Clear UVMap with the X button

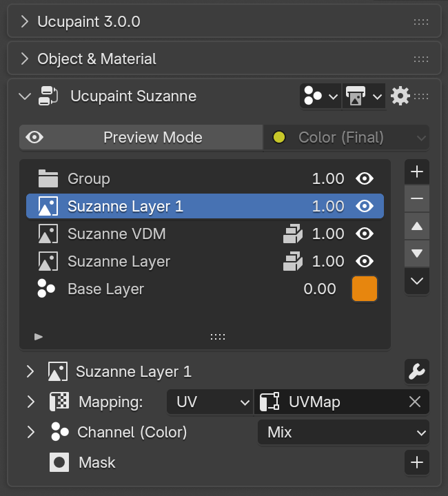pos(415,402)
